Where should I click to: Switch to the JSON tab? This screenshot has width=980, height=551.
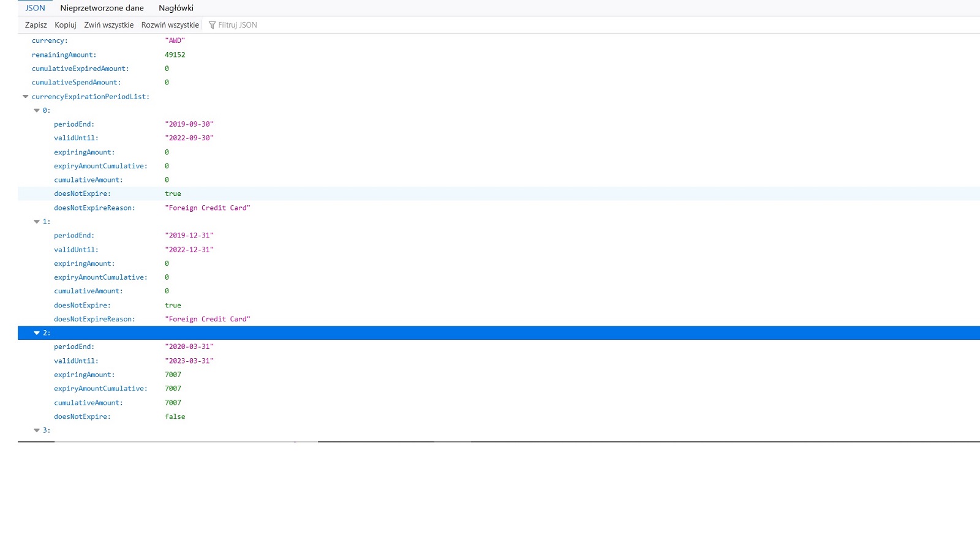pos(35,8)
